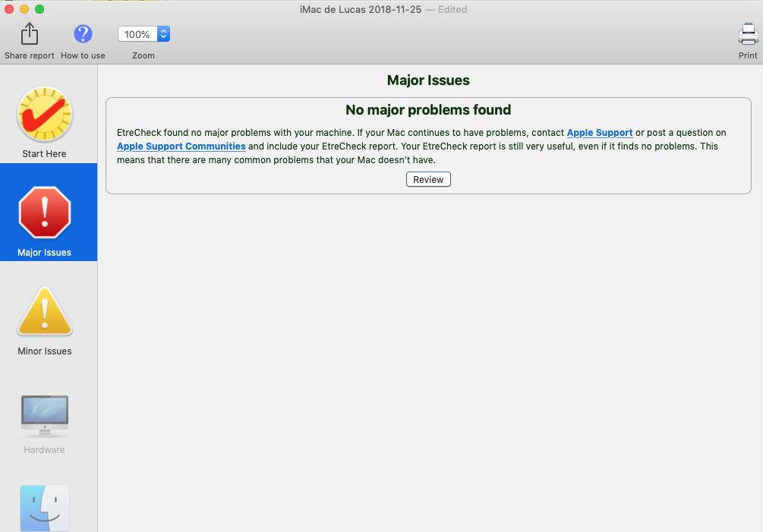Click the green full screen button
This screenshot has width=763, height=532.
(39, 9)
